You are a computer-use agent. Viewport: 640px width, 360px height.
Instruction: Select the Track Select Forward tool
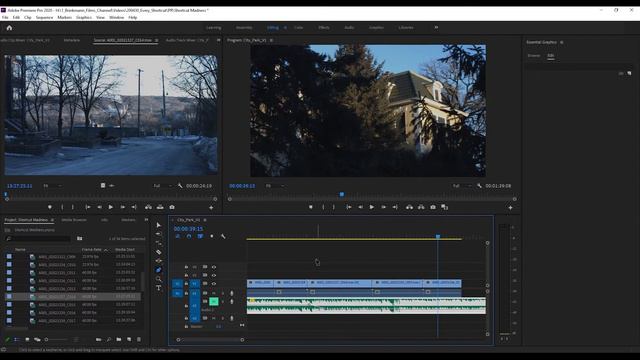click(159, 234)
